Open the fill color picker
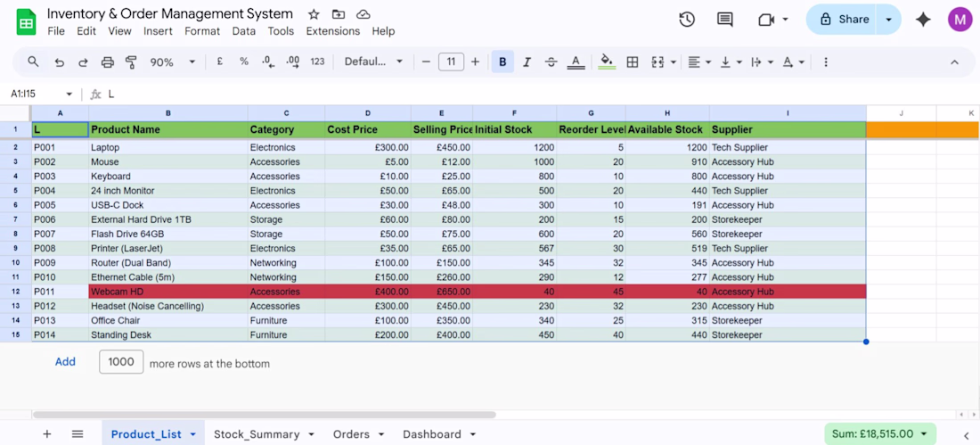 (x=607, y=62)
